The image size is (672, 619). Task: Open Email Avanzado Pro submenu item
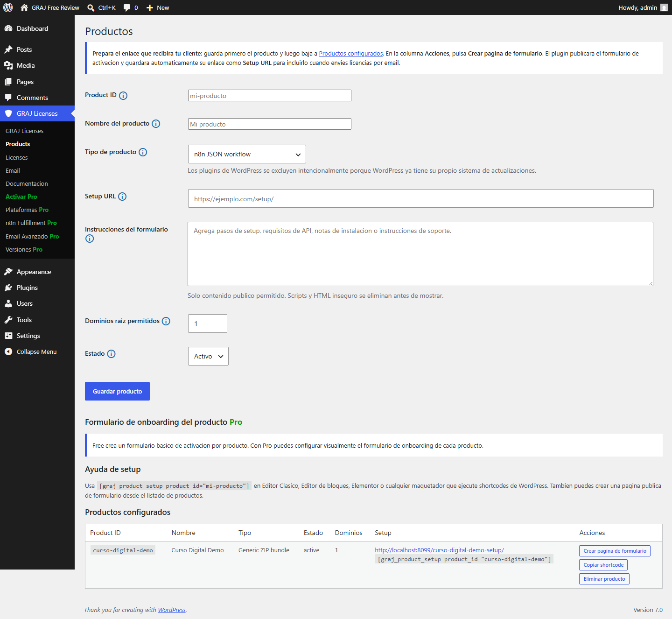[32, 237]
